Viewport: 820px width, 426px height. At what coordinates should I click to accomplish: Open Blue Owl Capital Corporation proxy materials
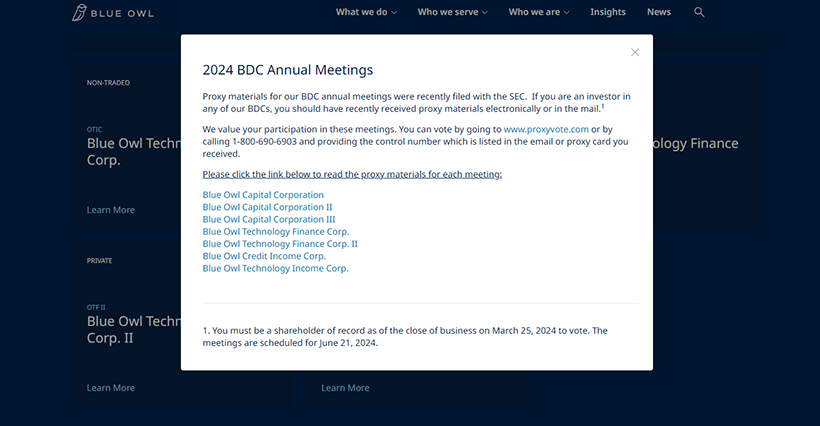[263, 195]
